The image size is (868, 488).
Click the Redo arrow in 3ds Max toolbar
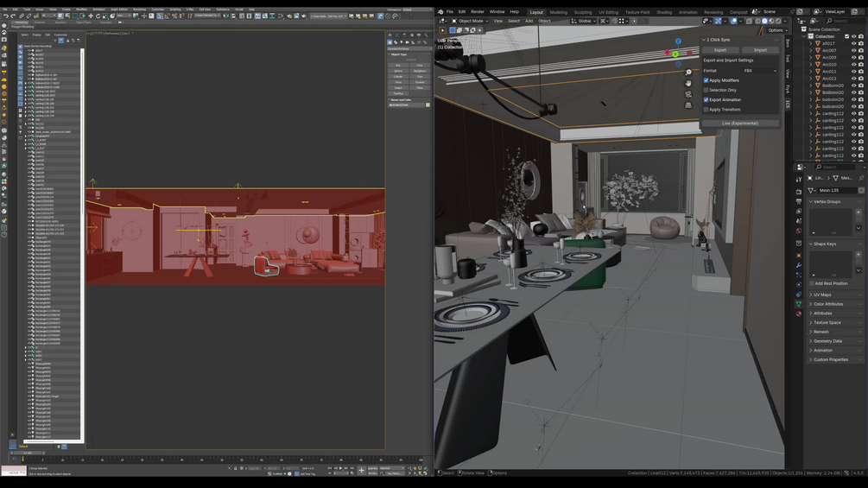point(13,16)
